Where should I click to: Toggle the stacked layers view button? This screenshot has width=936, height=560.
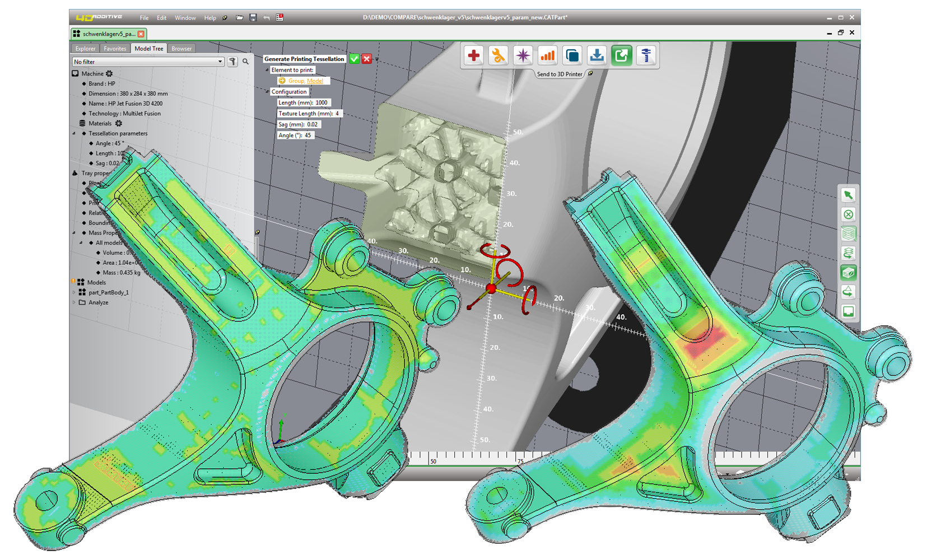(x=848, y=234)
